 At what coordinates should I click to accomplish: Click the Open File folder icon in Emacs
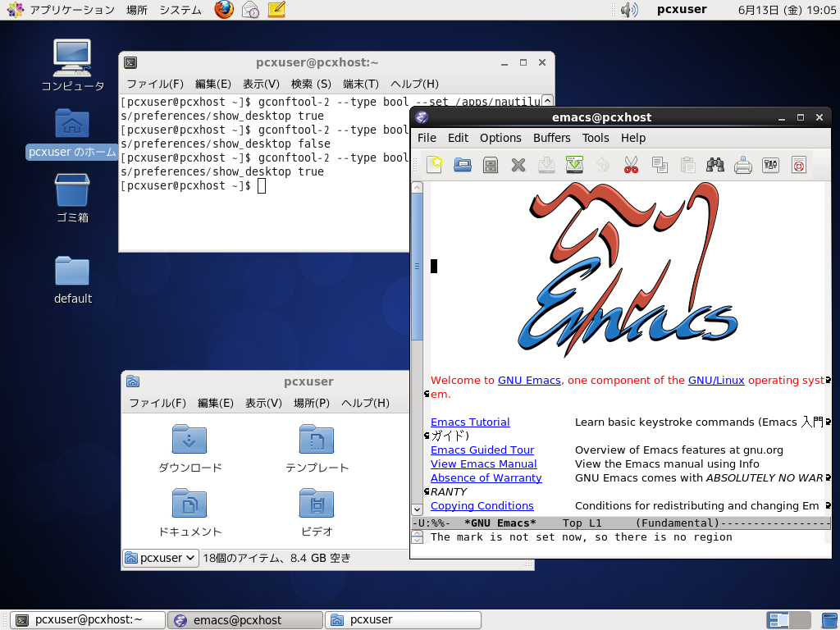click(x=463, y=164)
